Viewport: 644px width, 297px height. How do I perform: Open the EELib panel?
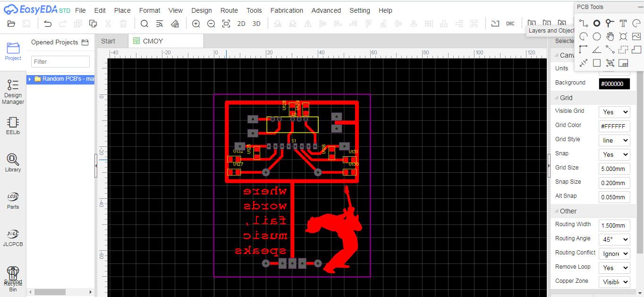pos(13,125)
